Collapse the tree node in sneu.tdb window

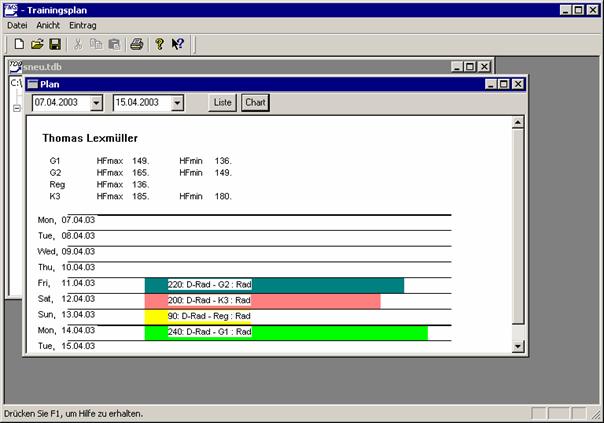pyautogui.click(x=17, y=108)
